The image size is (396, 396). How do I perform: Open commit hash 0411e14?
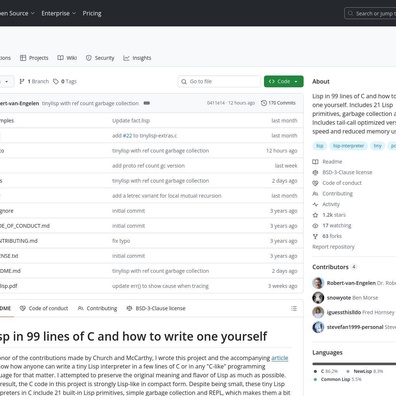216,103
